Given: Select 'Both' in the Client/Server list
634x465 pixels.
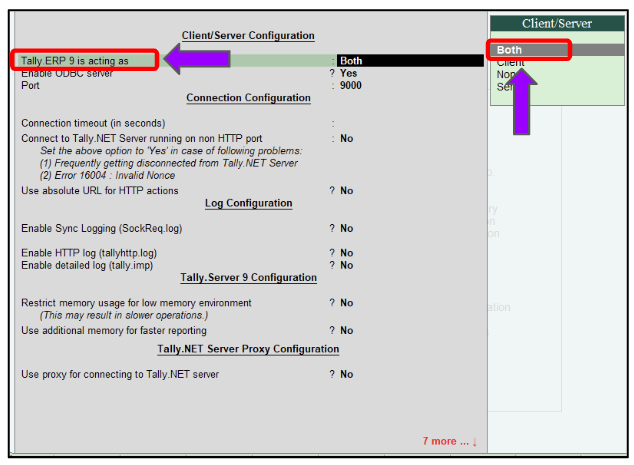Looking at the screenshot, I should click(557, 50).
